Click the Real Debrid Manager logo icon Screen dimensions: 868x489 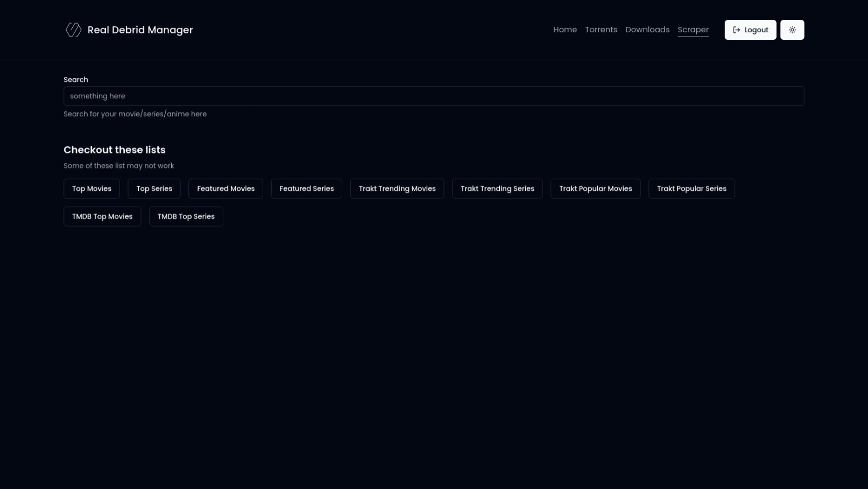(73, 30)
